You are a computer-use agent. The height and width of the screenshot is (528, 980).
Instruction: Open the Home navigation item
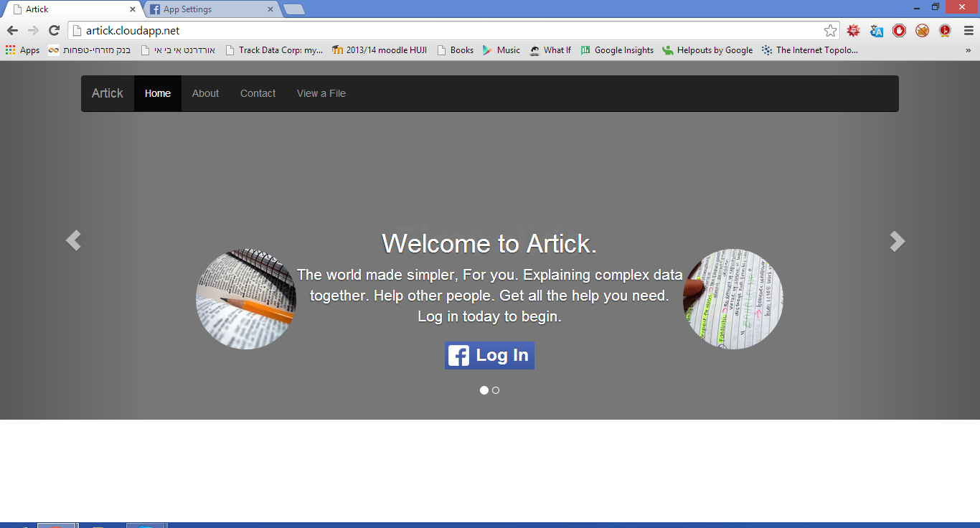[x=158, y=93]
